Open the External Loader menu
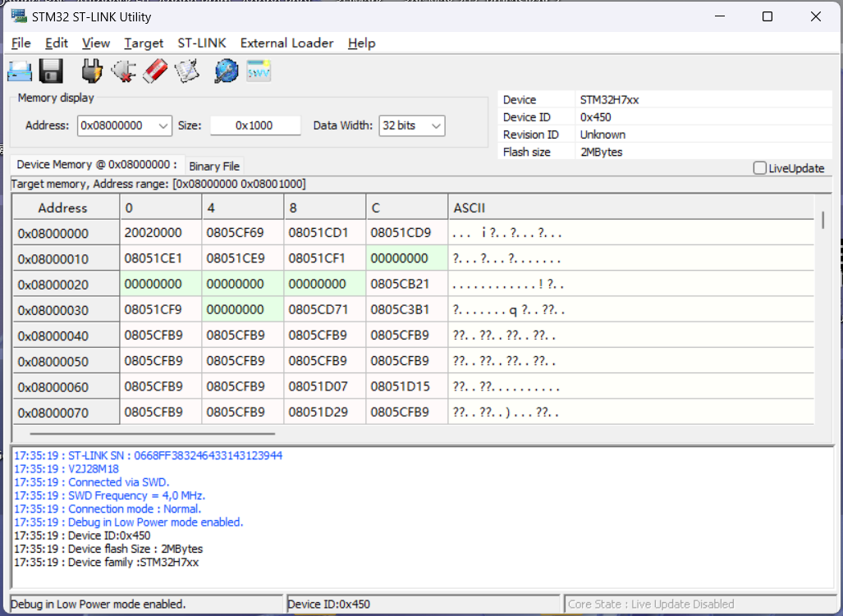 point(286,43)
